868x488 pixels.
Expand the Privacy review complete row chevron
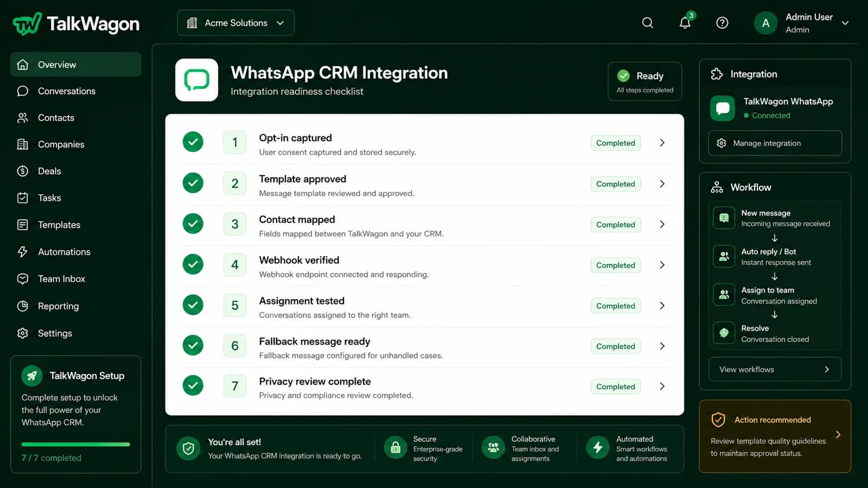[662, 386]
